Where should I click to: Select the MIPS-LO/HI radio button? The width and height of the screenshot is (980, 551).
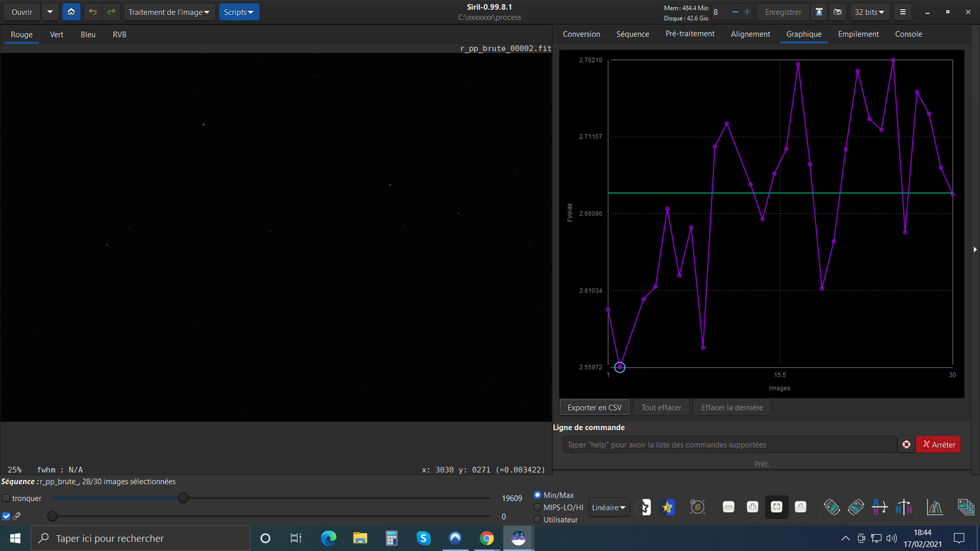click(538, 507)
